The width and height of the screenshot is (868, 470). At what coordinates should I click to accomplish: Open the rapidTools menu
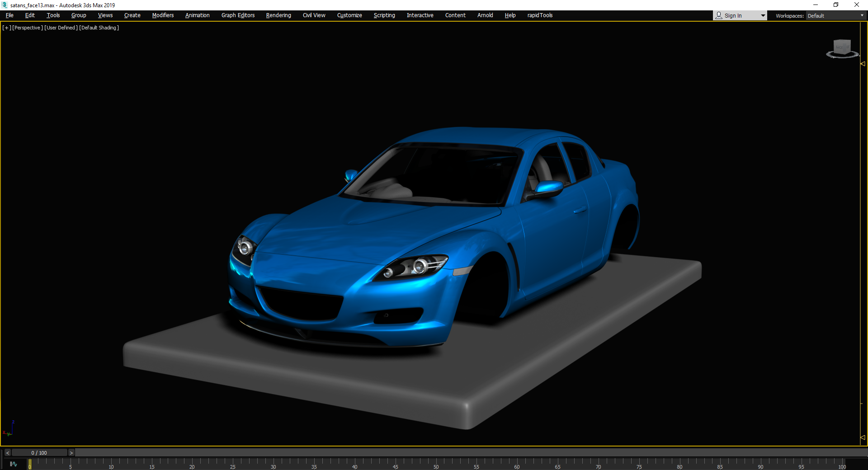coord(540,15)
